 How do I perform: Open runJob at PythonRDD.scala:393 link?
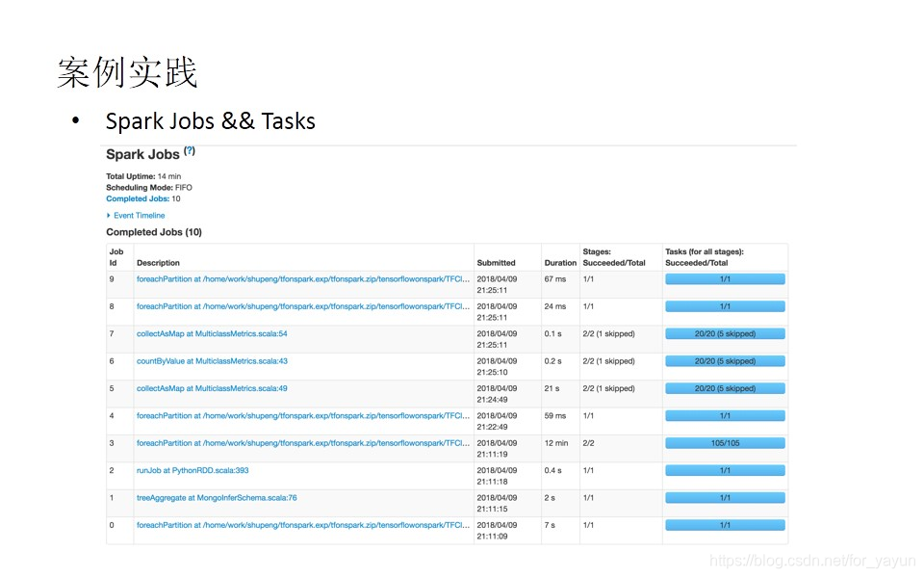(192, 471)
